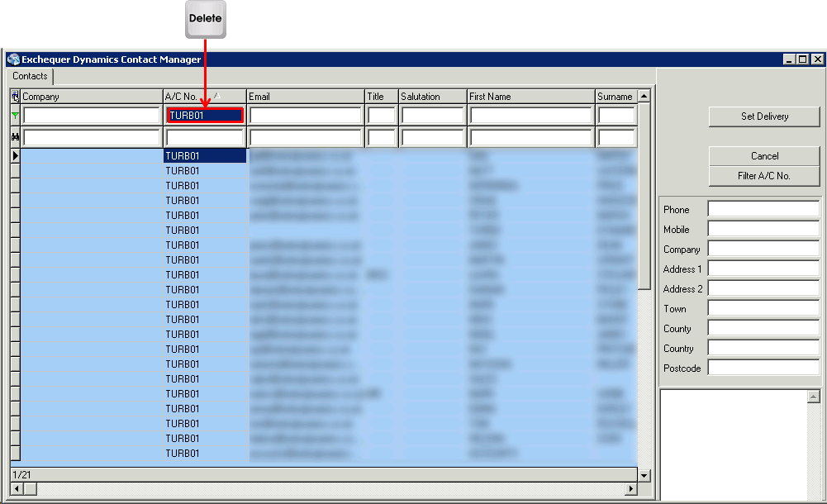Screen dimensions: 827x504
Task: Click the Cancel button
Action: click(x=764, y=156)
